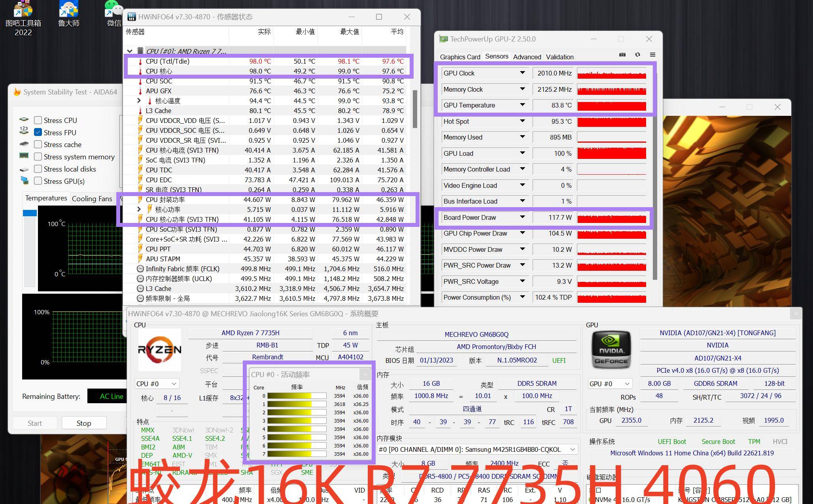Open the GPU Clock sensor dropdown
The height and width of the screenshot is (504, 813).
tap(522, 73)
